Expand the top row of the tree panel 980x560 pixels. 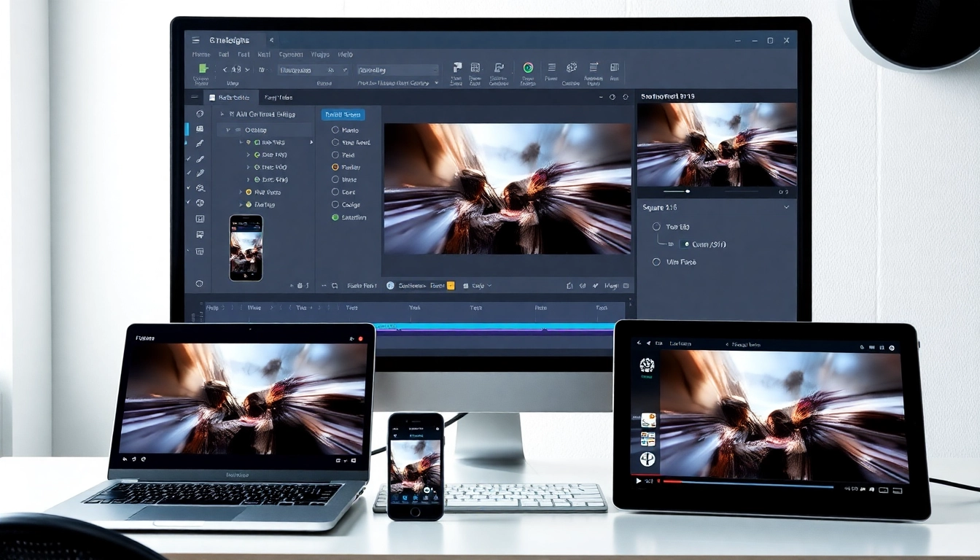222,114
